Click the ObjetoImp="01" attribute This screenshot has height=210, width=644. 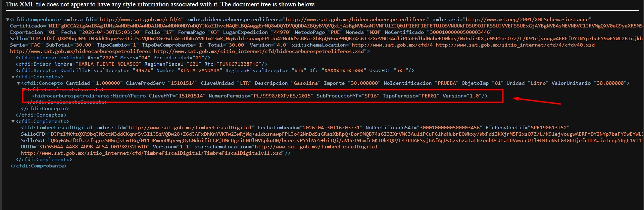point(482,83)
